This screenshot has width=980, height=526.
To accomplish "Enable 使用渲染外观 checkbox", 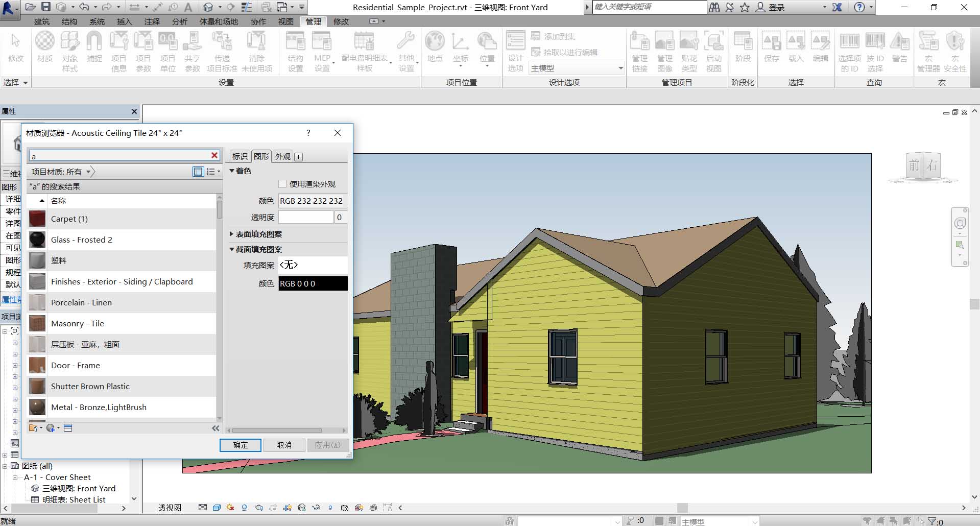I will coord(282,184).
